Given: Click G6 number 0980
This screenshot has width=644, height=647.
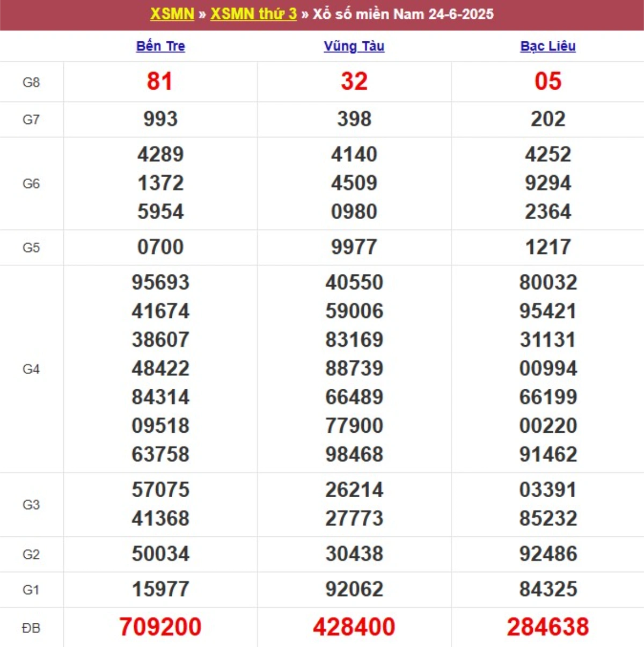Looking at the screenshot, I should coord(354,212).
